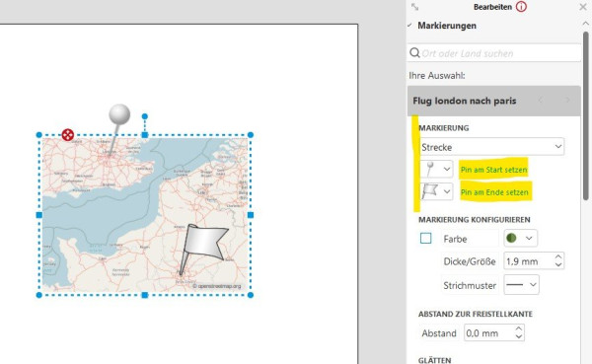This screenshot has height=364, width=592.
Task: Click the Ort oder Land suchen field
Action: pyautogui.click(x=494, y=53)
